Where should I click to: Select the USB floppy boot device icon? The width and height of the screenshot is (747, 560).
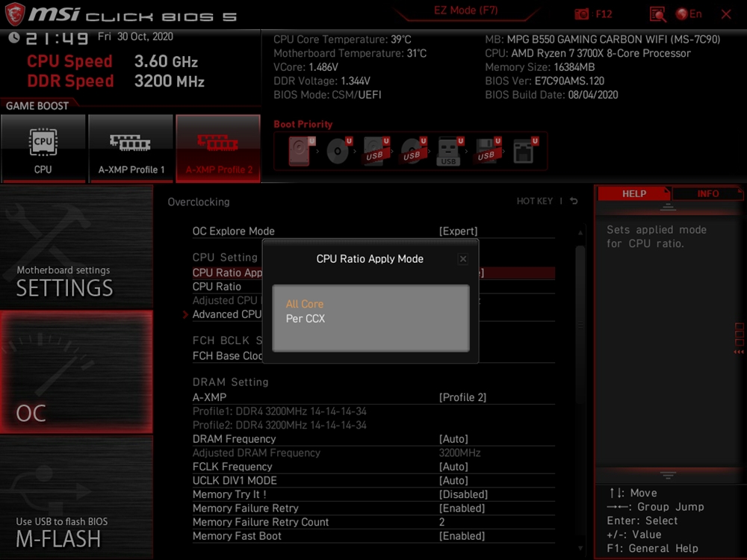click(x=486, y=151)
